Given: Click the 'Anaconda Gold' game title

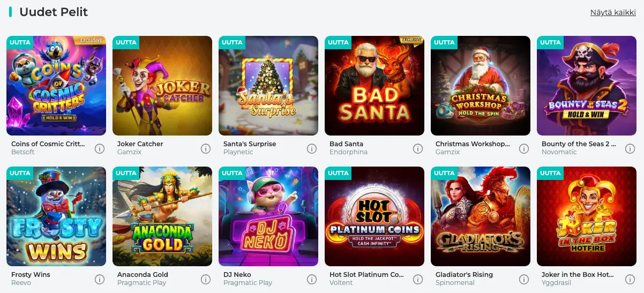Looking at the screenshot, I should pyautogui.click(x=143, y=275).
